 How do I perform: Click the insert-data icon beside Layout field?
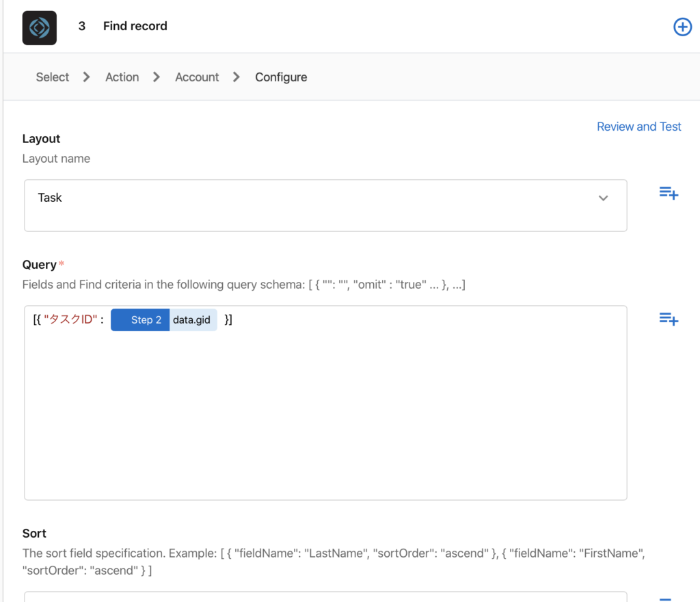tap(668, 193)
